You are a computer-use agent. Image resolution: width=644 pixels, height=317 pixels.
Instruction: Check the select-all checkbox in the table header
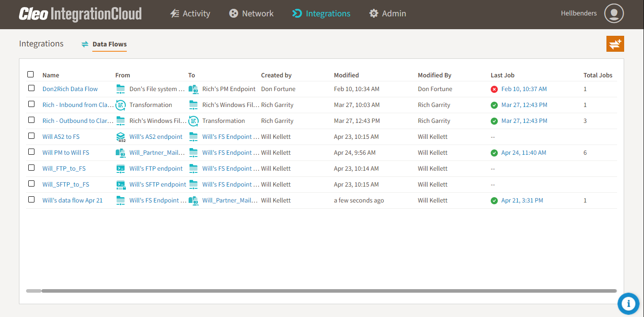(x=30, y=74)
